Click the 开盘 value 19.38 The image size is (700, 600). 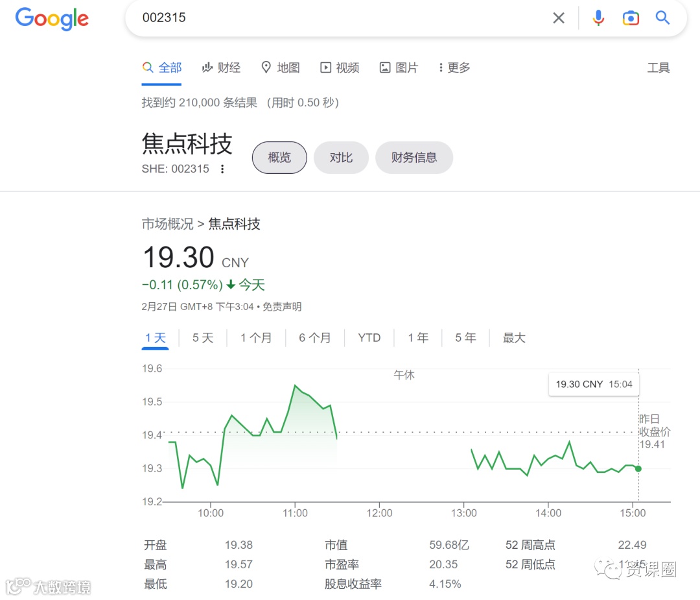click(x=239, y=545)
